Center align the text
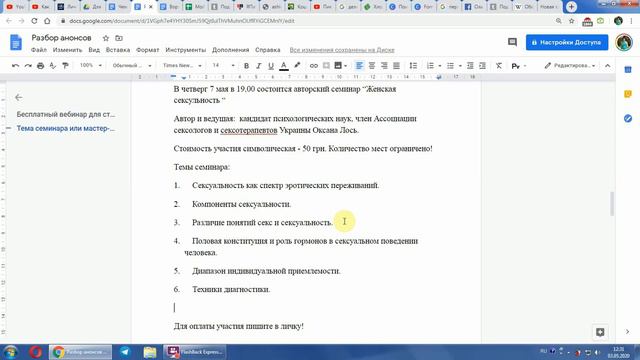This screenshot has height=360, width=640. click(372, 66)
